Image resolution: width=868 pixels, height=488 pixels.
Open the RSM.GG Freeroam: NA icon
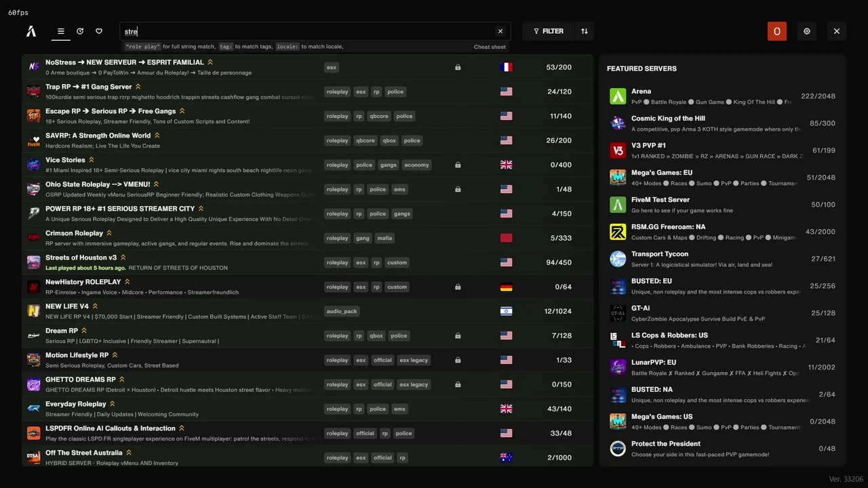click(x=618, y=232)
